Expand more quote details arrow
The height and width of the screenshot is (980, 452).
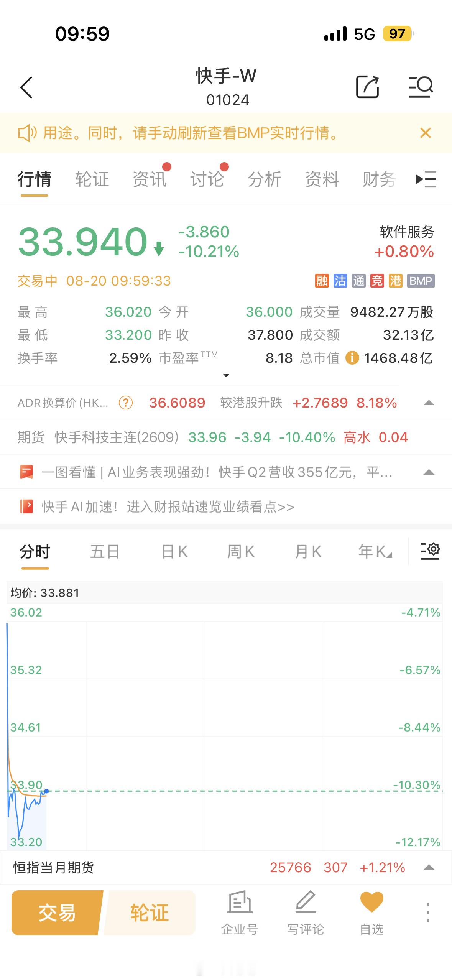pos(226,375)
